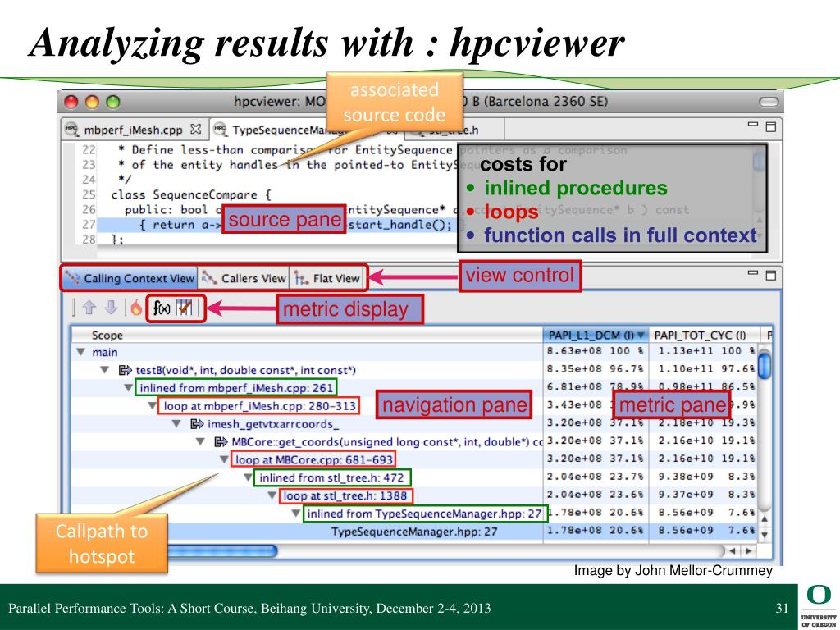The height and width of the screenshot is (630, 840).
Task: Click the Callers View tab icon
Action: point(209,278)
